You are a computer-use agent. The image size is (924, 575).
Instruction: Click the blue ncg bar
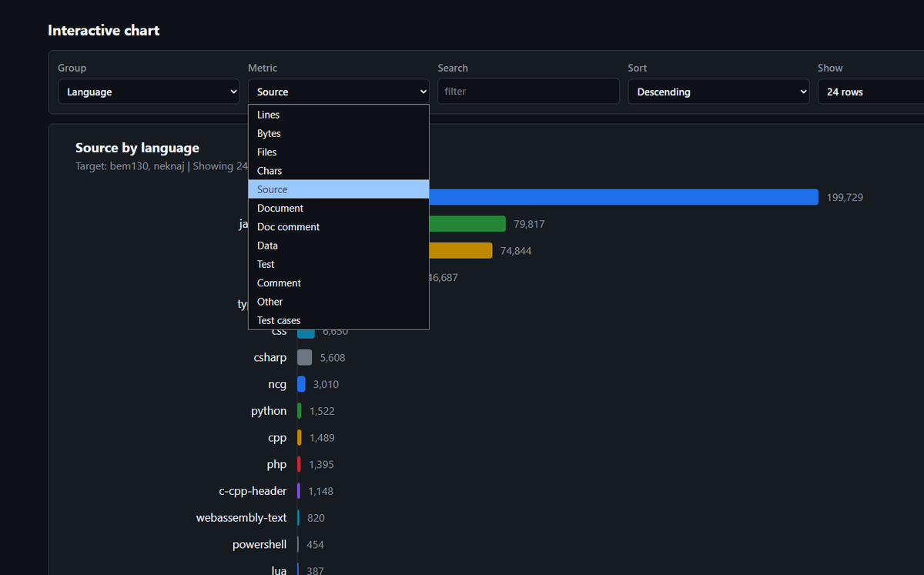pos(302,384)
